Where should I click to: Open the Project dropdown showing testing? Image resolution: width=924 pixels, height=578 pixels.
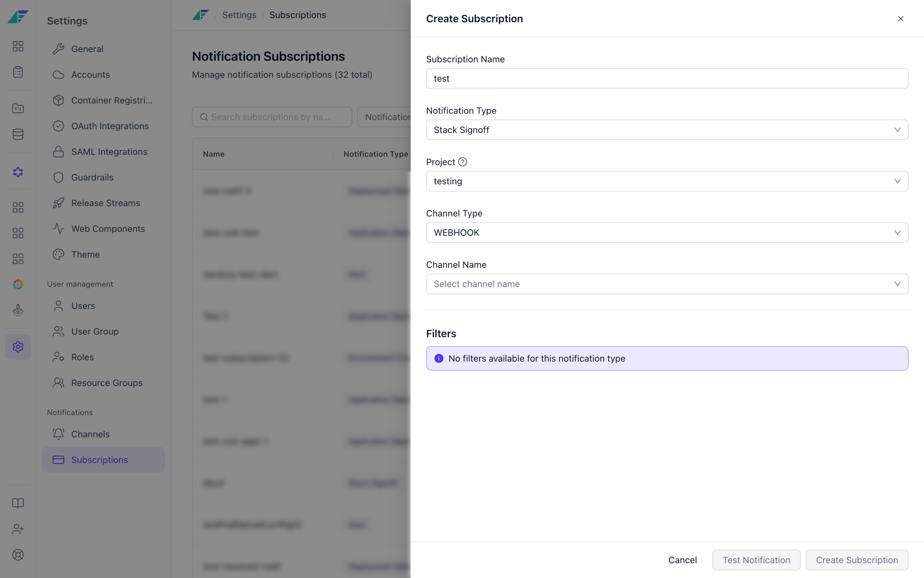point(667,181)
